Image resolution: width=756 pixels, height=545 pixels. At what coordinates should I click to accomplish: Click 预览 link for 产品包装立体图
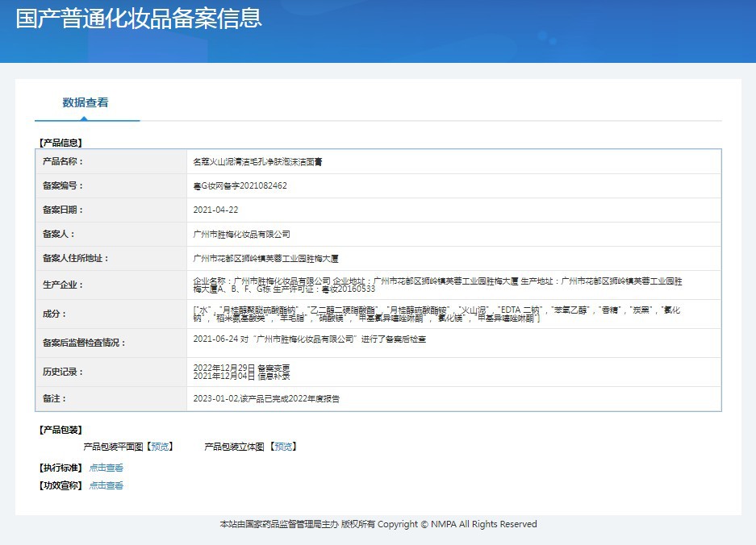pyautogui.click(x=283, y=447)
